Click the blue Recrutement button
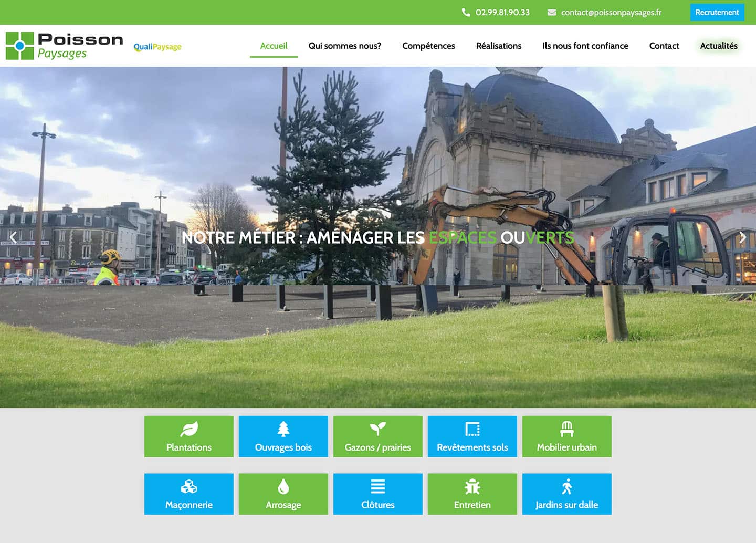Screen dimensions: 756x543 click(x=717, y=12)
